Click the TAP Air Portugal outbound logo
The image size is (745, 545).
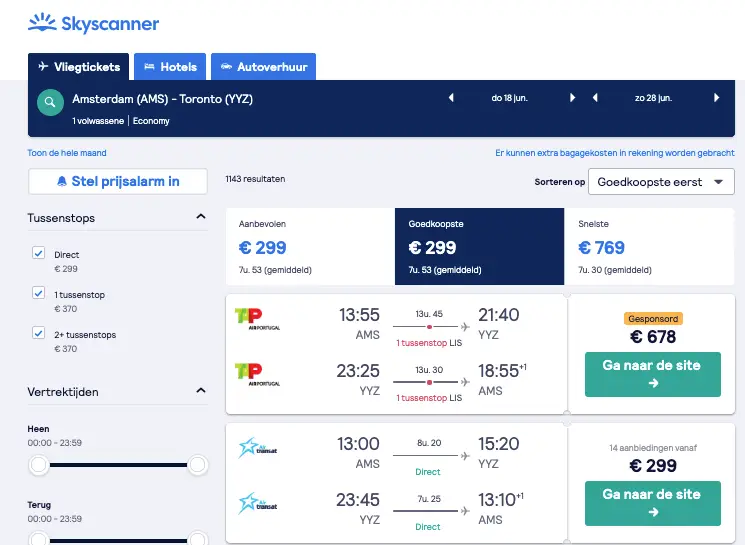point(257,319)
